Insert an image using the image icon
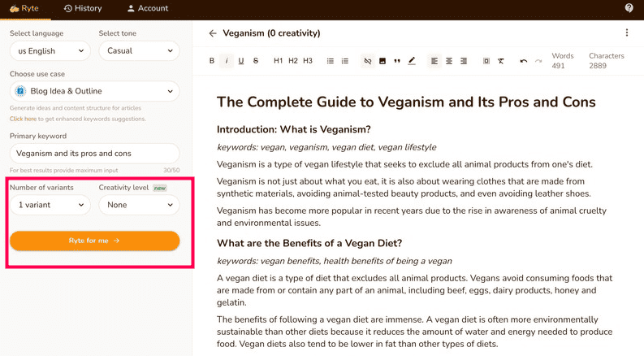 tap(383, 61)
